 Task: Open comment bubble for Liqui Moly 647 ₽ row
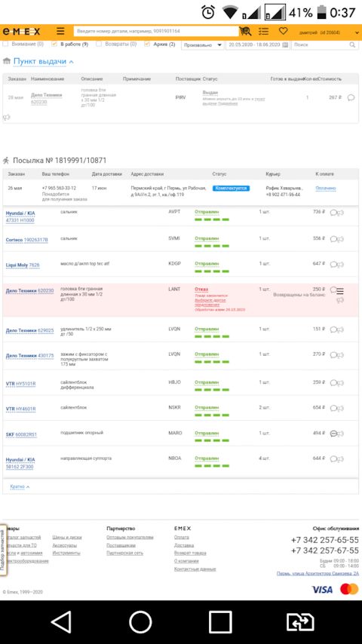coord(333,264)
